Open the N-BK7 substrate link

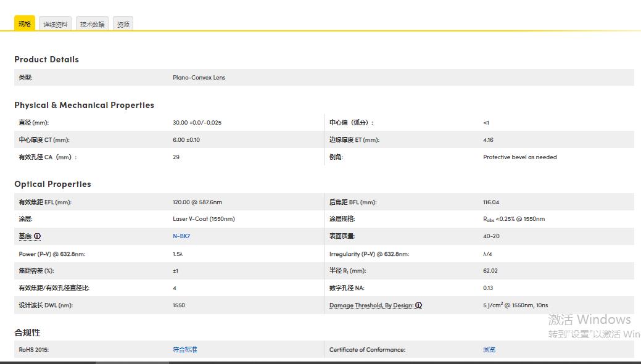point(181,236)
